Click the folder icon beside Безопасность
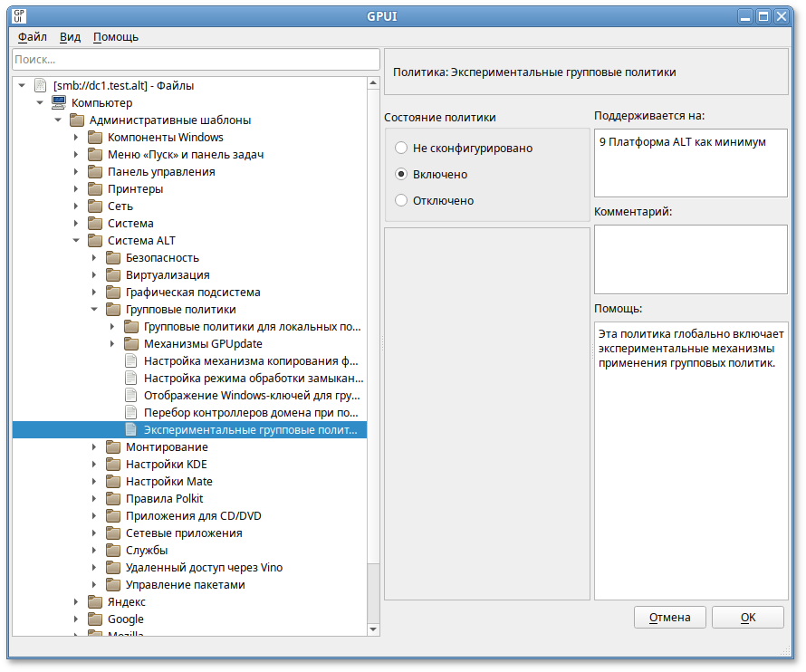This screenshot has width=806, height=672. pyautogui.click(x=112, y=258)
